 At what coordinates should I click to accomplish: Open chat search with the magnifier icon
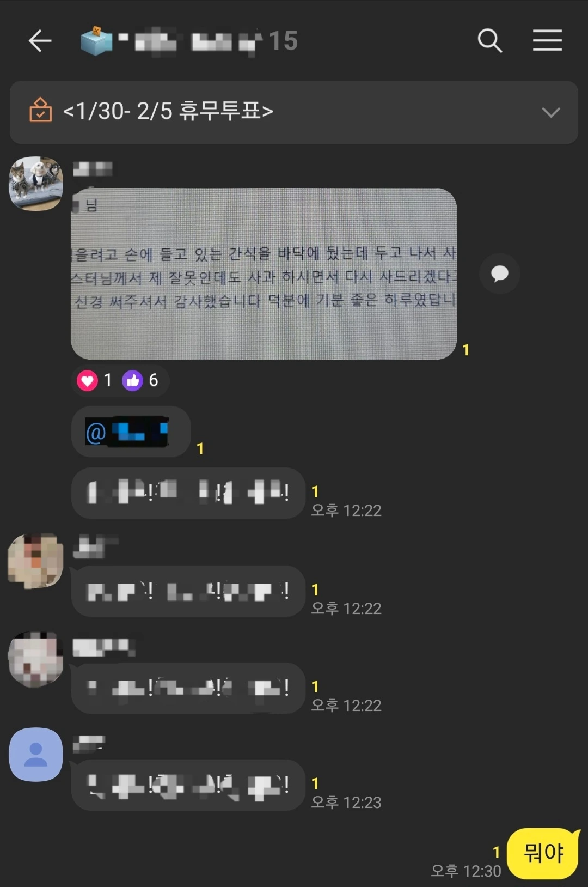coord(489,41)
